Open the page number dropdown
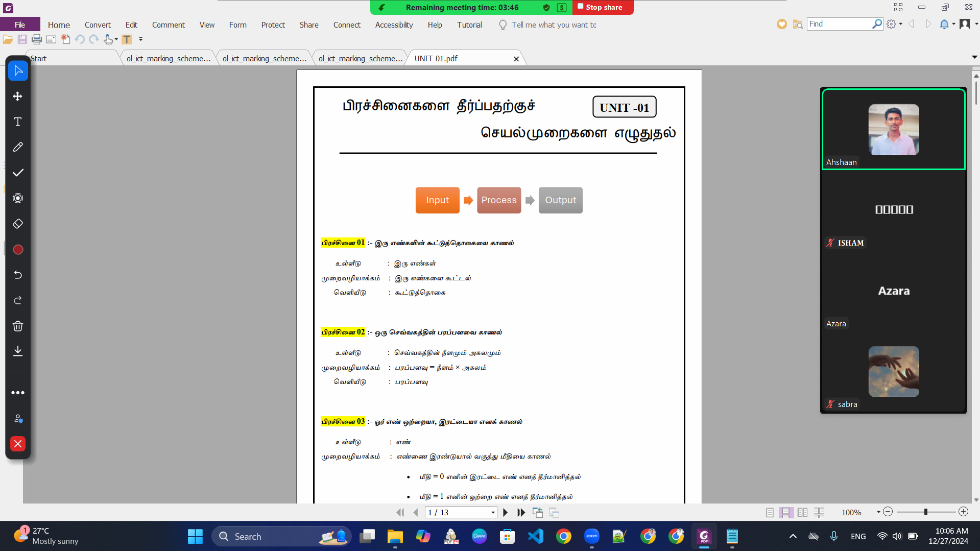 (493, 513)
